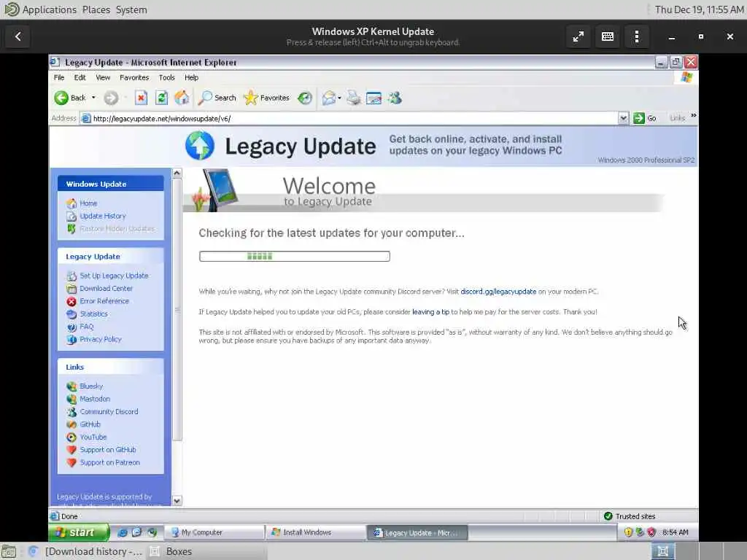747x560 pixels.
Task: Open Support on GitHub link
Action: (108, 450)
